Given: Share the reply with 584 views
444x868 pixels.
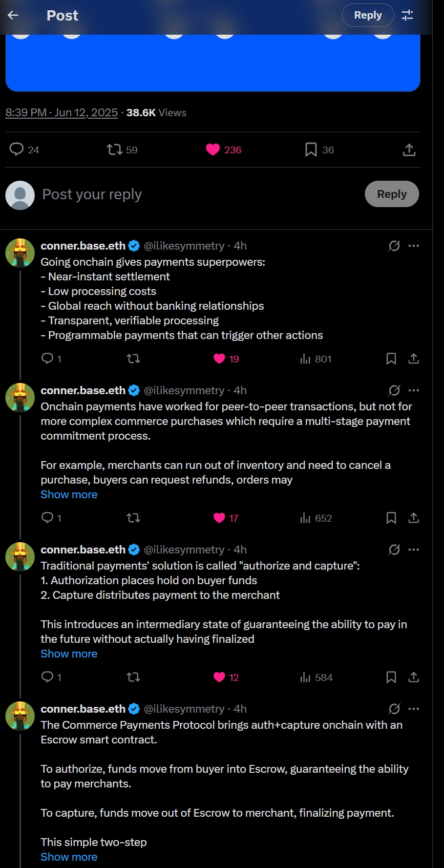Looking at the screenshot, I should 414,677.
